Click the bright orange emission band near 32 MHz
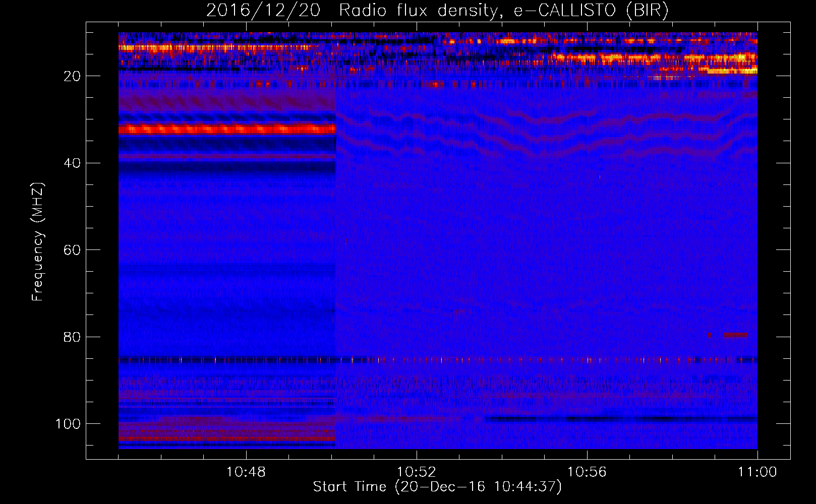The width and height of the screenshot is (816, 504). pyautogui.click(x=227, y=129)
